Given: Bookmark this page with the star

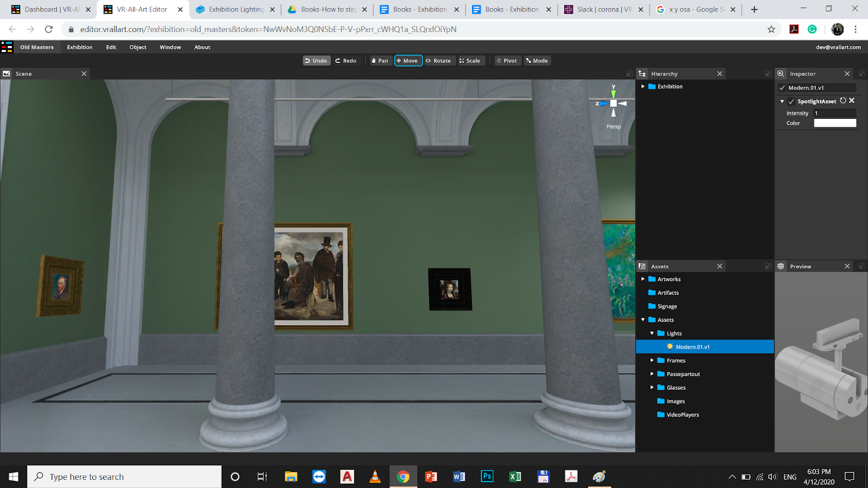Looking at the screenshot, I should pos(771,29).
